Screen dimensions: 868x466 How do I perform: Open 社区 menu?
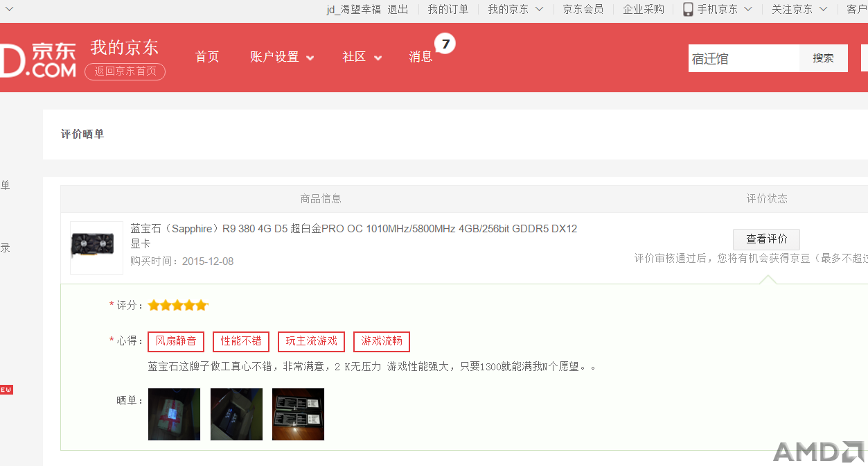pyautogui.click(x=354, y=57)
